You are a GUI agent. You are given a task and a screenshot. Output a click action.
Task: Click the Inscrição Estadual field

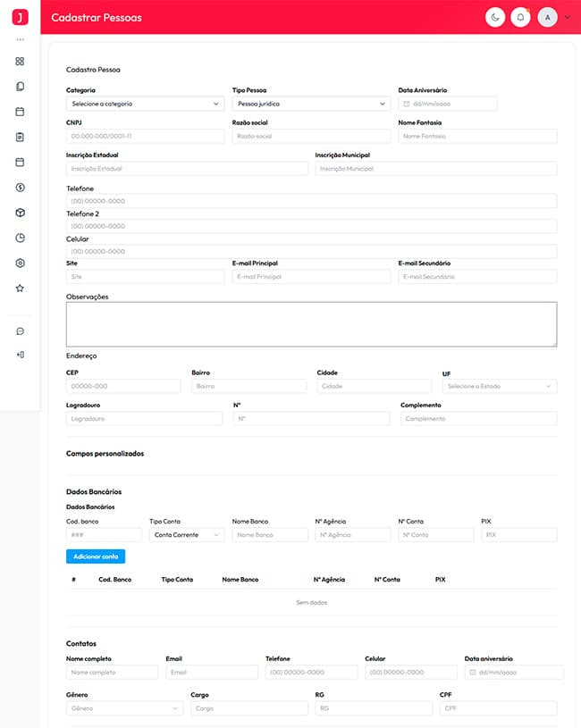(x=187, y=169)
